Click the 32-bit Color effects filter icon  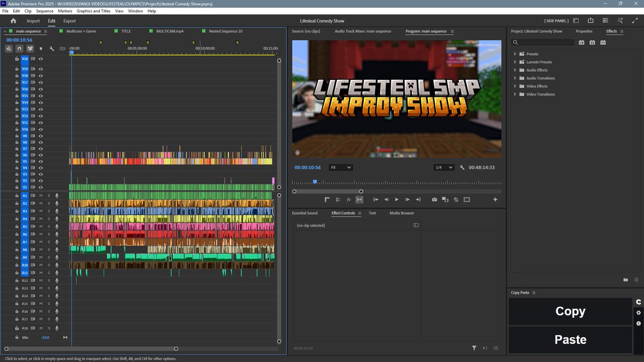coord(592,42)
